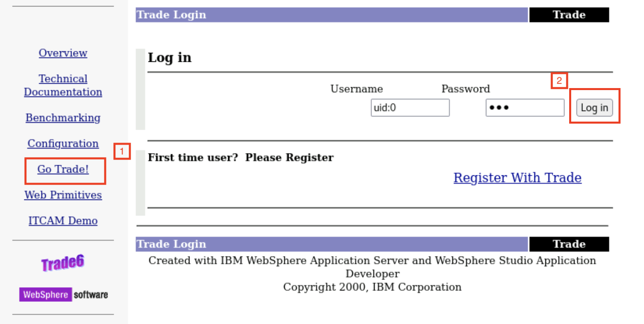Click the Trade6 logo image

click(x=63, y=263)
